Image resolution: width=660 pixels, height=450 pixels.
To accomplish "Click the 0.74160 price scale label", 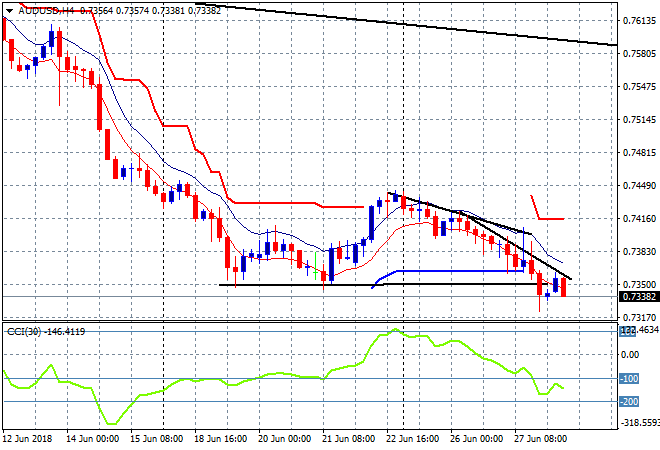I will pos(639,219).
